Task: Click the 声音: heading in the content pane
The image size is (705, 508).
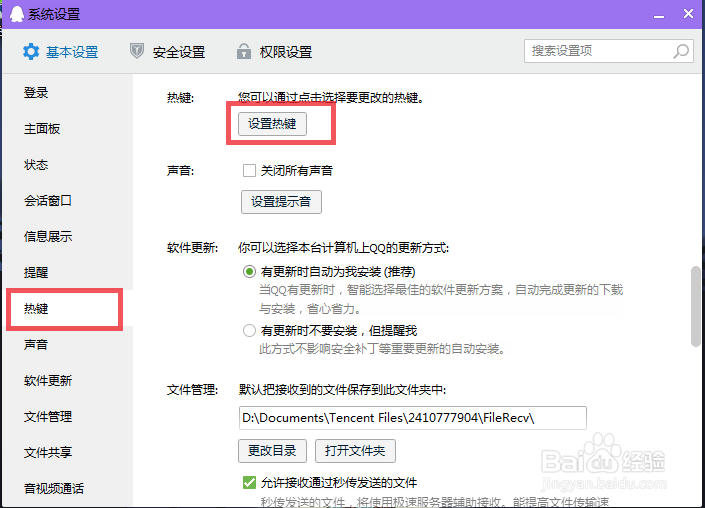Action: pyautogui.click(x=180, y=171)
